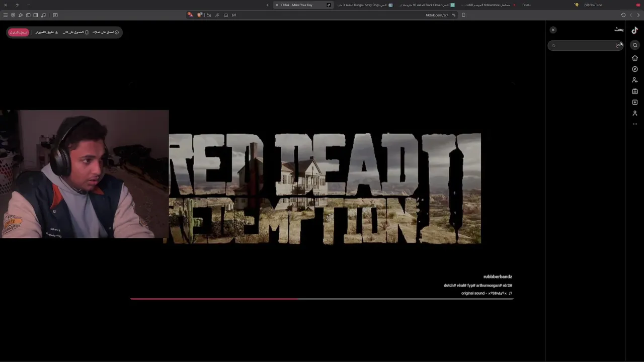Open the site settings icon beside the URL
This screenshot has width=644, height=362.
click(x=454, y=15)
